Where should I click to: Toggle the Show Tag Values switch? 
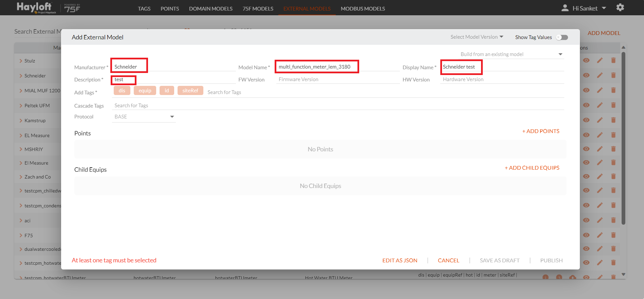click(562, 37)
